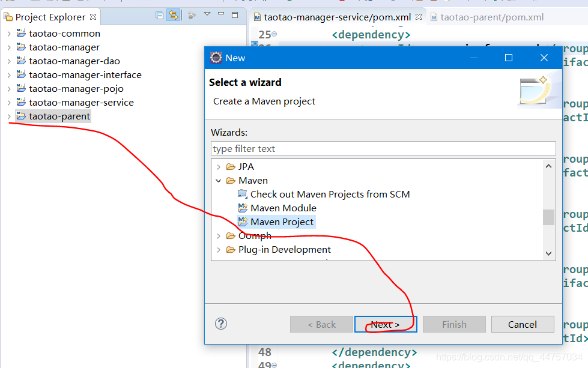Click the Eclipse icon in New dialog title
This screenshot has height=368, width=588.
click(x=216, y=58)
